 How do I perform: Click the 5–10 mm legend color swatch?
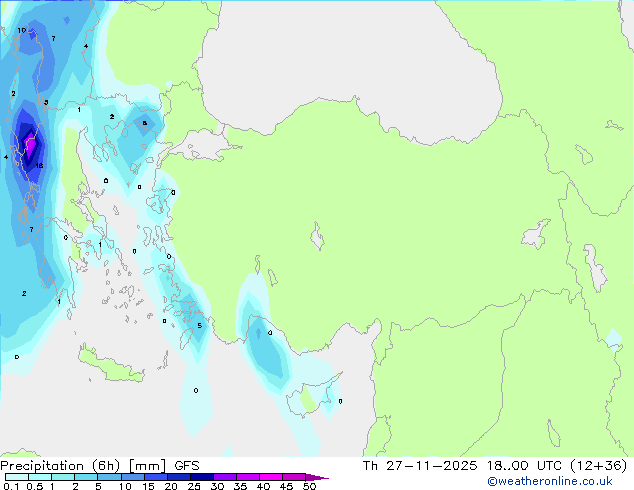pyautogui.click(x=109, y=477)
